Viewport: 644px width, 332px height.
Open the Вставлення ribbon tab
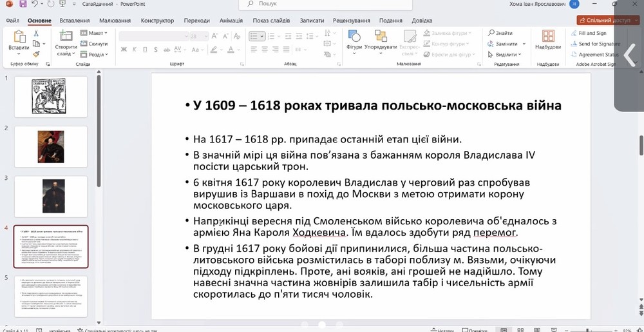point(74,21)
